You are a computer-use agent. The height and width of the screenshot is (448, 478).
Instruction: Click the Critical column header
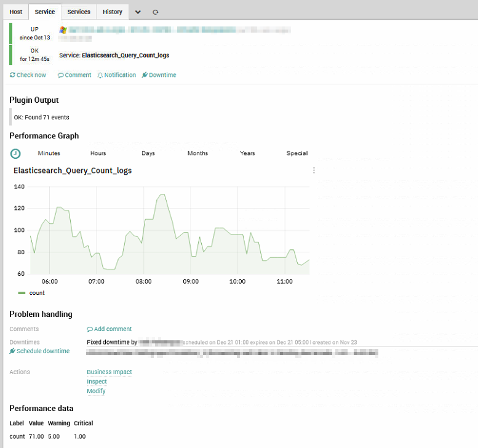tap(84, 423)
